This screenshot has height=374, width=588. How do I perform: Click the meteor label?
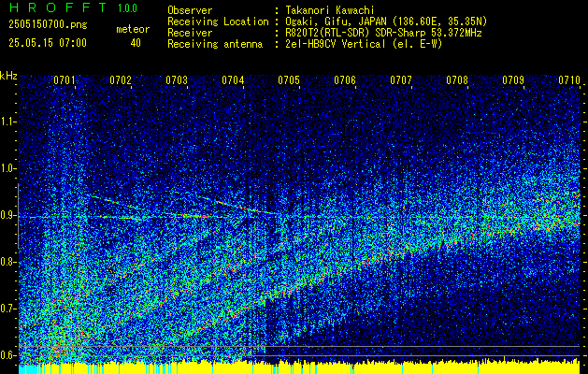coord(133,29)
